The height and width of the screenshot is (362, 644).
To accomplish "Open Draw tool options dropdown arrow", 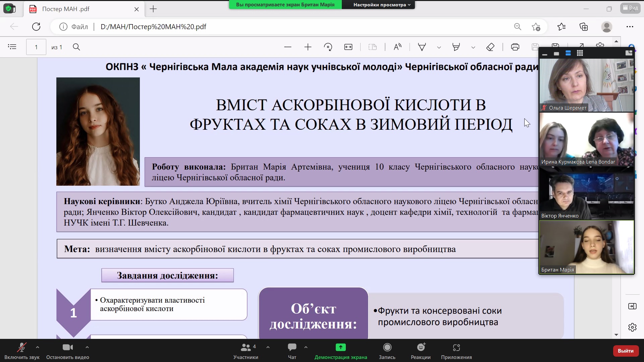I will click(439, 47).
